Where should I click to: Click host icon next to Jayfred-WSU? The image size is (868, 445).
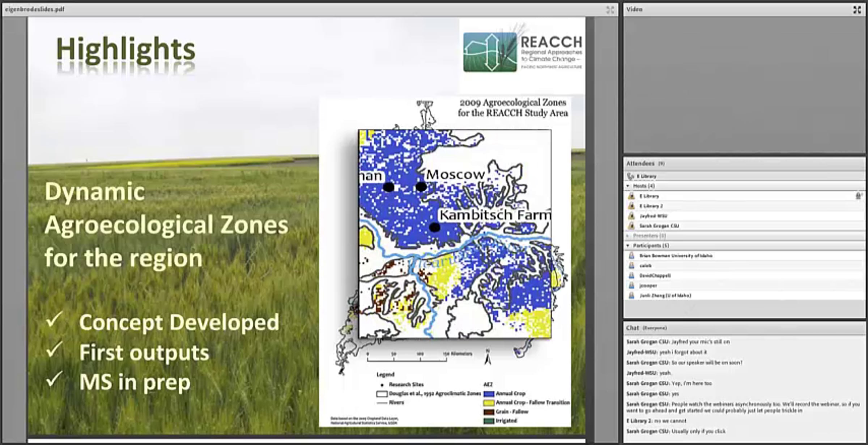click(x=631, y=216)
